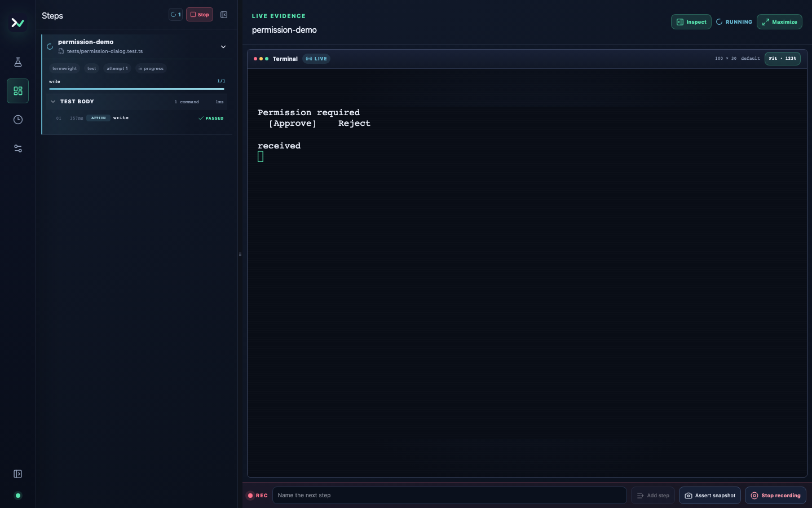The height and width of the screenshot is (508, 812).
Task: Maximize the live evidence view
Action: tap(779, 22)
